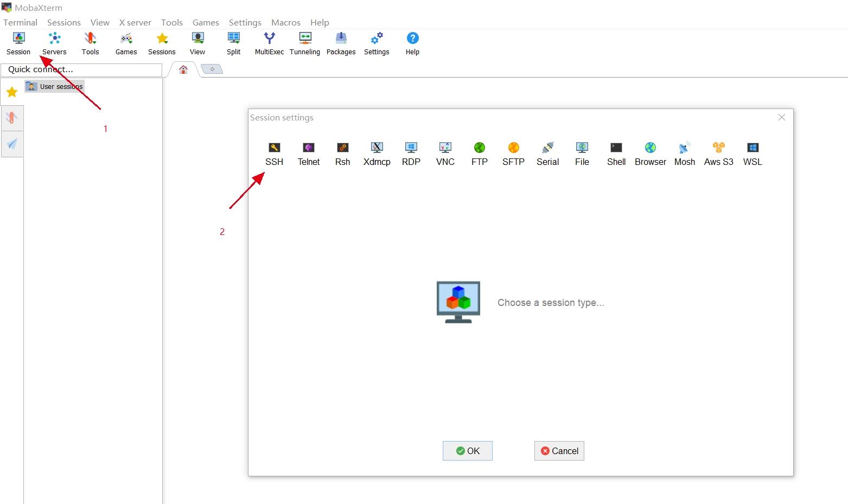Choose the VNC session type
The width and height of the screenshot is (848, 504).
coord(445,154)
